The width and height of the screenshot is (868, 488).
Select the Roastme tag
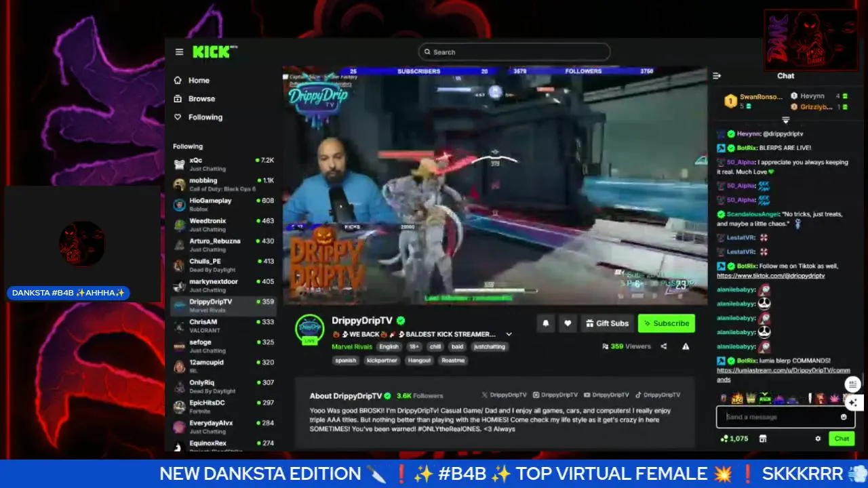(x=453, y=361)
